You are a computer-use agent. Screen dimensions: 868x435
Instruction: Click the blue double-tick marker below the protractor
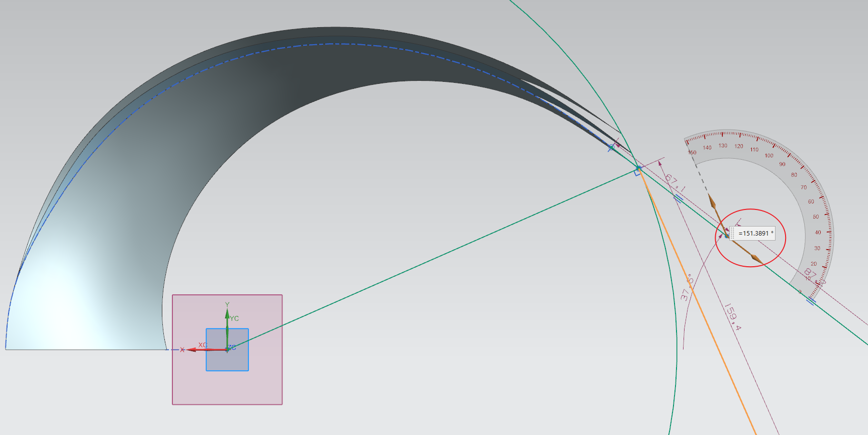click(x=811, y=301)
